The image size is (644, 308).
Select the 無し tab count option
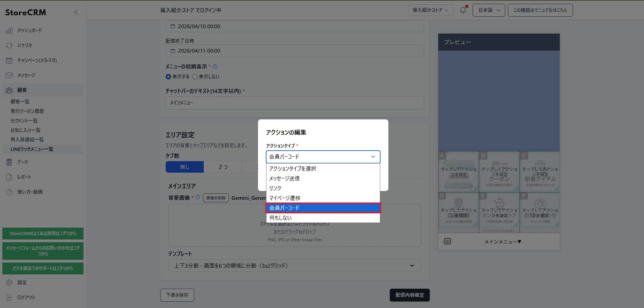185,167
